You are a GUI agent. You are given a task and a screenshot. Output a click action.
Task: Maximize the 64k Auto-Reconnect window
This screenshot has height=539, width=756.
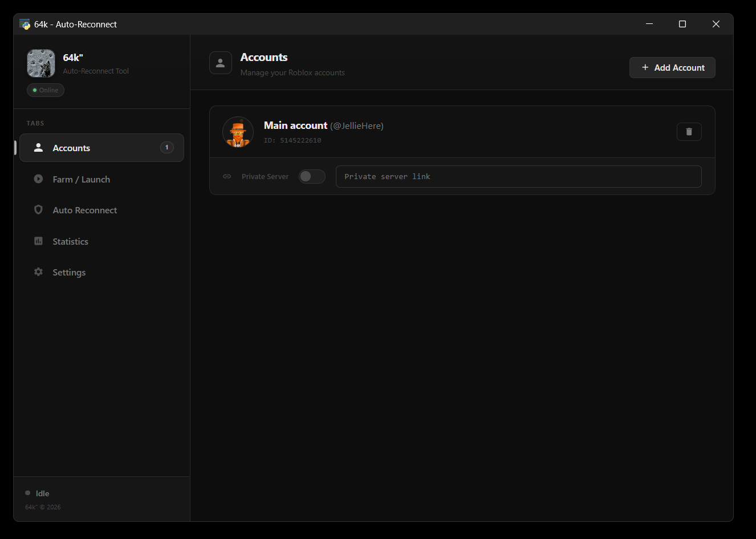click(x=682, y=24)
